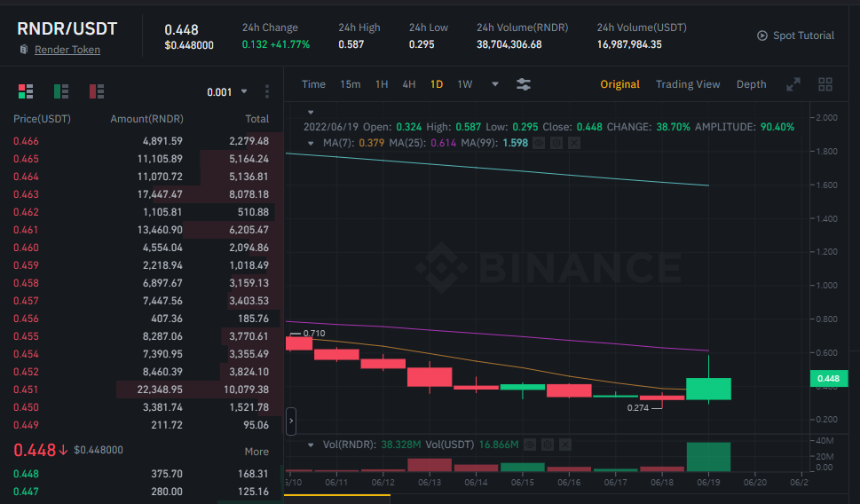Show sell orders only in order book
This screenshot has height=504, width=860.
[97, 91]
